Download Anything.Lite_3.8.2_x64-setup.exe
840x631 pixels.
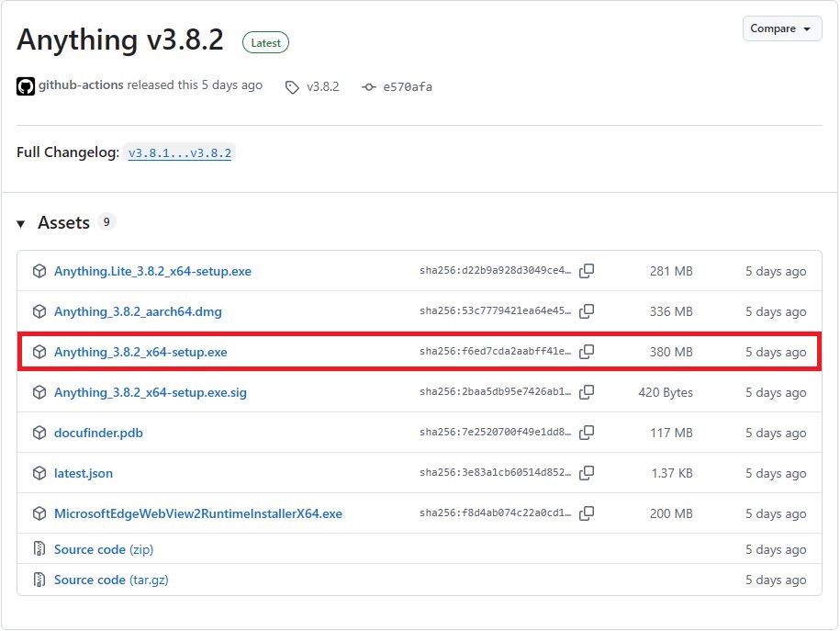[x=152, y=271]
